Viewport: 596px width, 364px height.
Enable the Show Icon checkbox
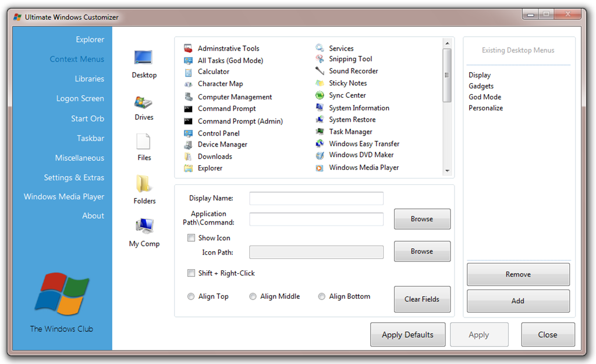[x=191, y=238]
